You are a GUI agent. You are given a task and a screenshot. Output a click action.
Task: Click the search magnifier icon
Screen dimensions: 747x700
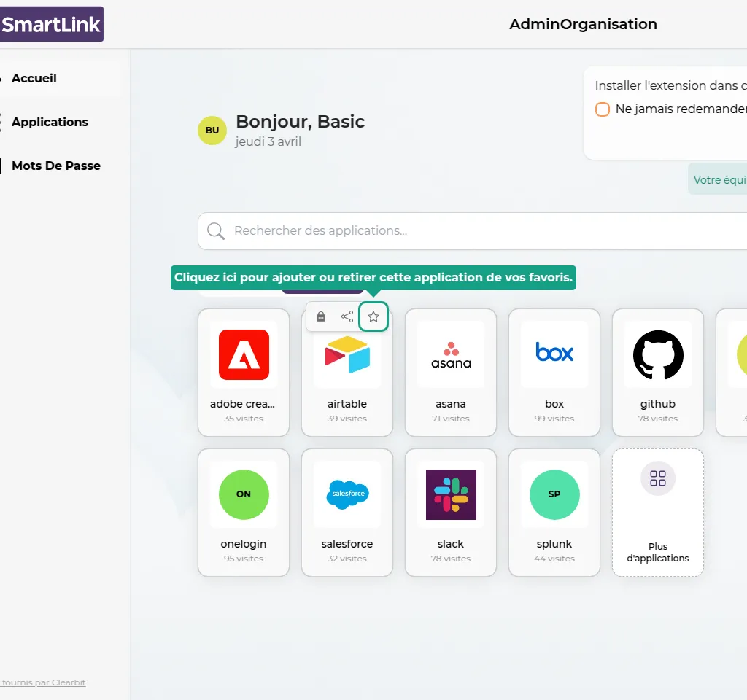[215, 231]
